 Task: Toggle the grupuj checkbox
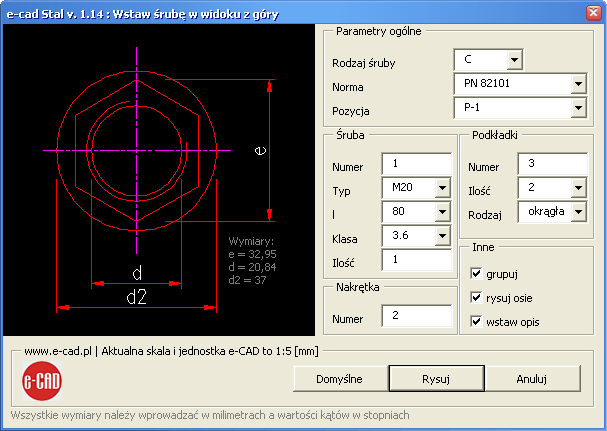(x=477, y=271)
